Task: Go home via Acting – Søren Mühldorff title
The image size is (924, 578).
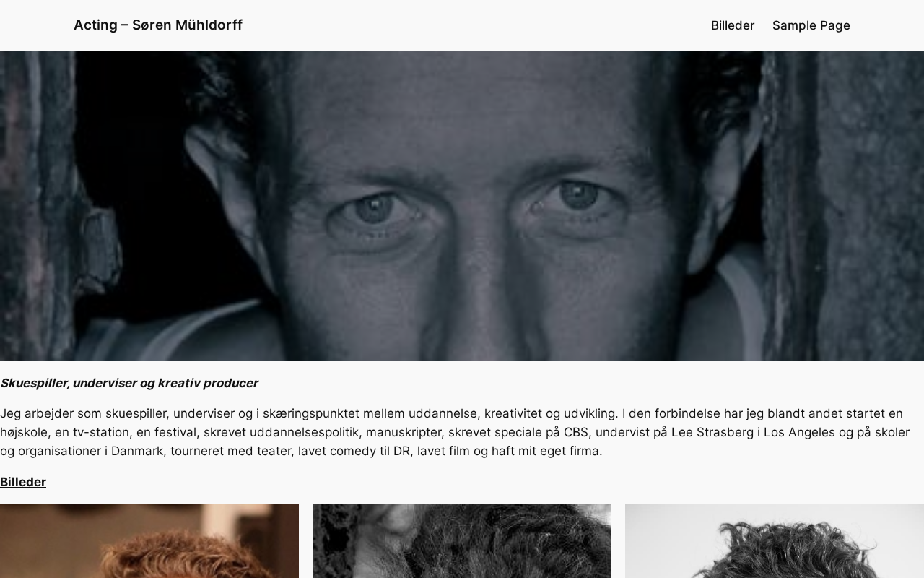Action: point(158,25)
